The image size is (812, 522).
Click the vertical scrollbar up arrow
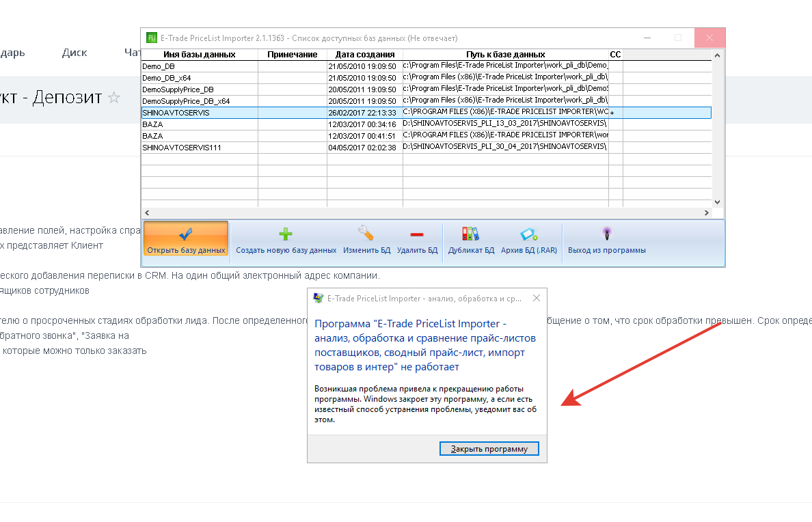(x=717, y=55)
